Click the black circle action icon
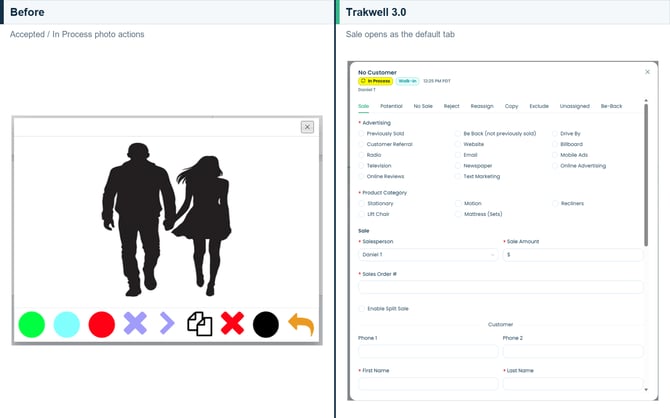Image resolution: width=670 pixels, height=418 pixels. (266, 324)
